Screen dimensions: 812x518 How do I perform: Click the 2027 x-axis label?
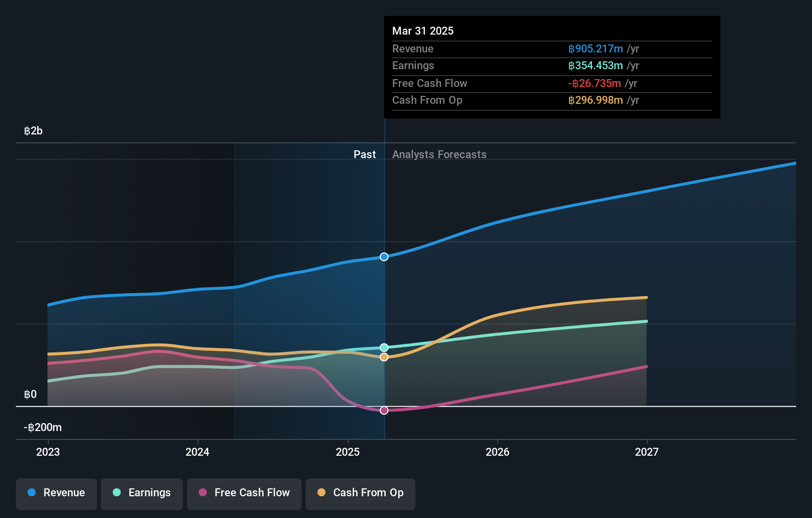tap(647, 452)
